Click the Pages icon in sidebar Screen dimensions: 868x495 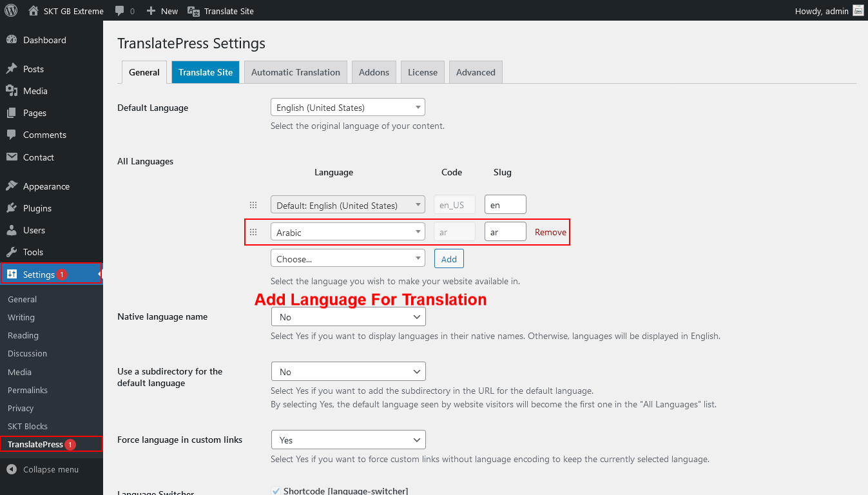pos(12,113)
